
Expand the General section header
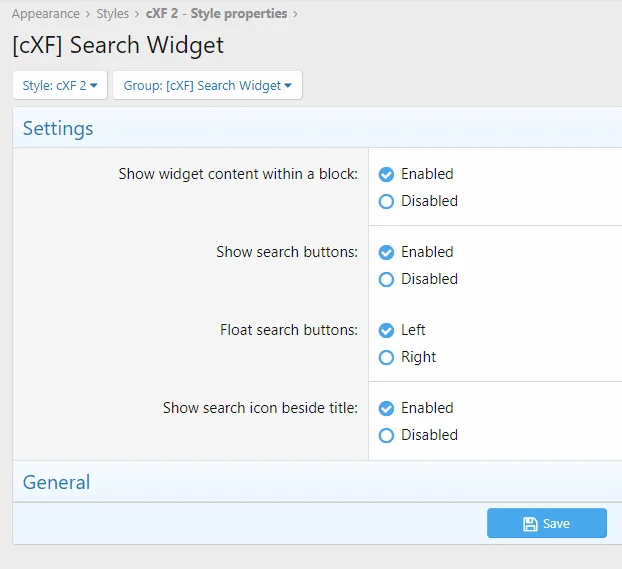click(x=56, y=482)
